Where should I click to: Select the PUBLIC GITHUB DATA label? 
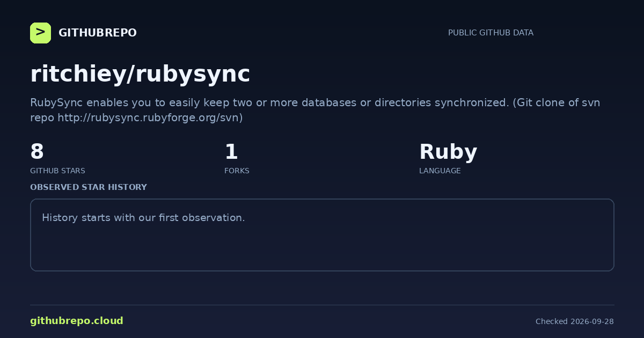pyautogui.click(x=491, y=33)
